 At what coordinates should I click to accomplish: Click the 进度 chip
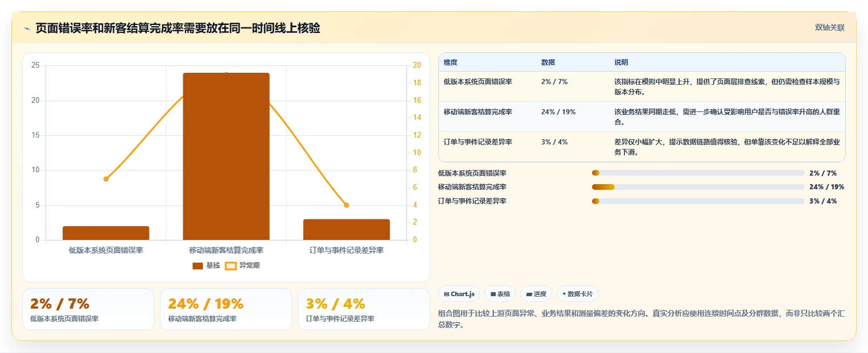click(x=536, y=294)
